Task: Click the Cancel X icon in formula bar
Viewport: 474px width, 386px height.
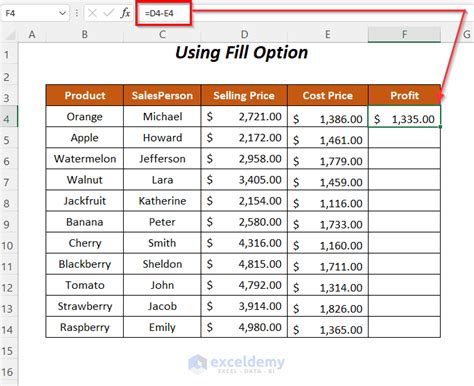Action: pos(92,13)
